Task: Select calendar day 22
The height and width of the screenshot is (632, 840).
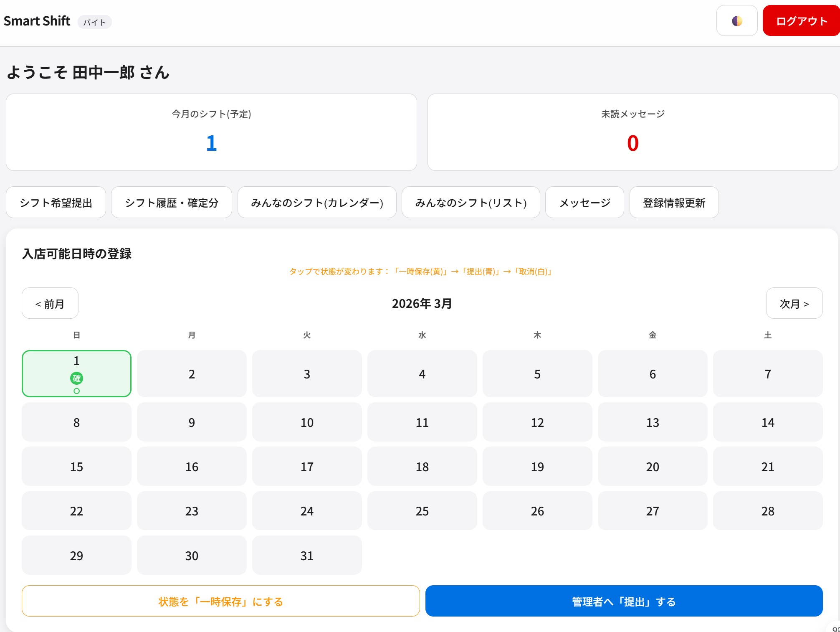Action: [x=76, y=510]
